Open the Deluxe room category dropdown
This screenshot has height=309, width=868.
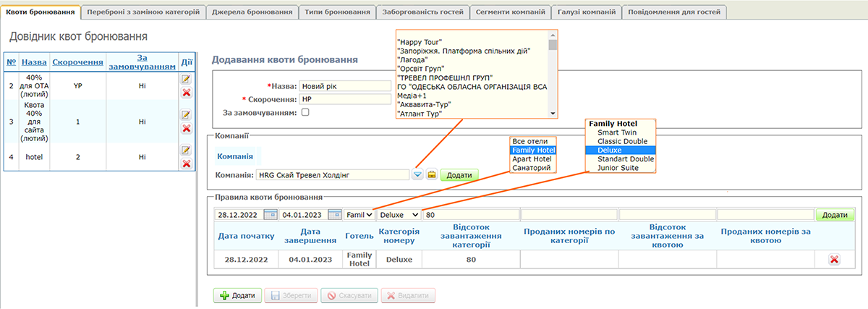pos(399,215)
